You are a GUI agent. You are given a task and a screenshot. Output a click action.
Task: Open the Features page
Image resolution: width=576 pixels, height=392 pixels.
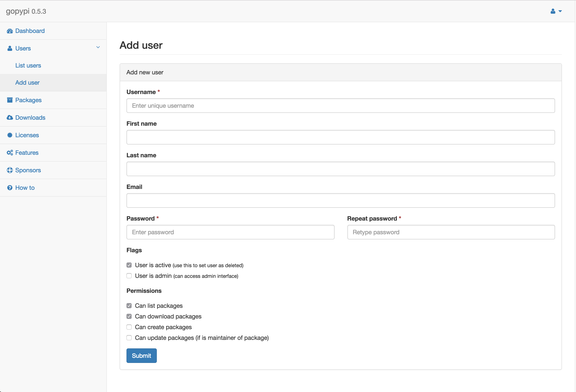pyautogui.click(x=53, y=153)
